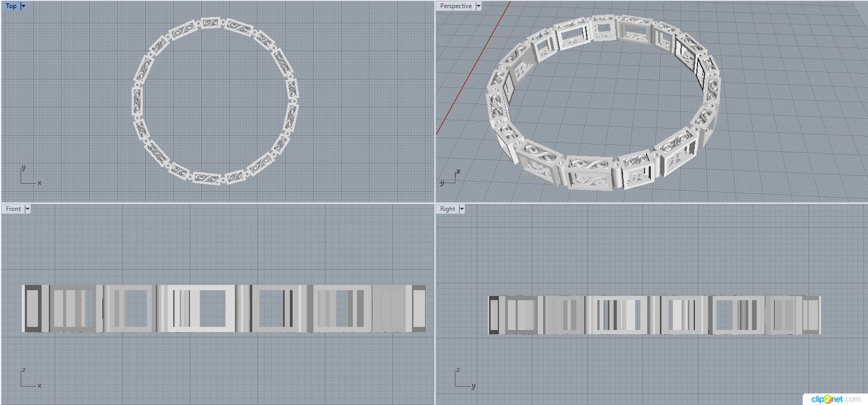Open the Top viewport dropdown arrow
Viewport: 868px width, 405px height.
click(x=24, y=6)
